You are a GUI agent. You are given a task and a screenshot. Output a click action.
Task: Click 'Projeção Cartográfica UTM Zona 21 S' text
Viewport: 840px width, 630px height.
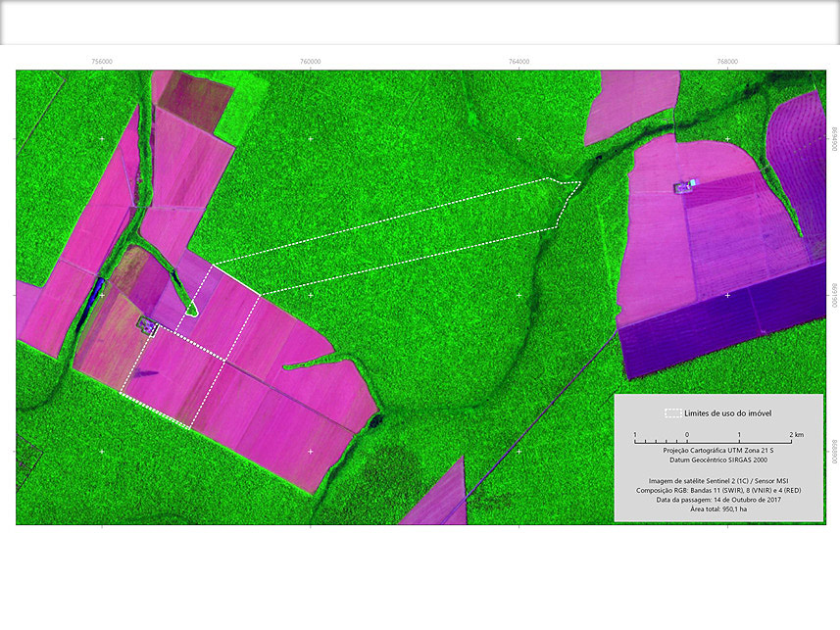tap(717, 449)
